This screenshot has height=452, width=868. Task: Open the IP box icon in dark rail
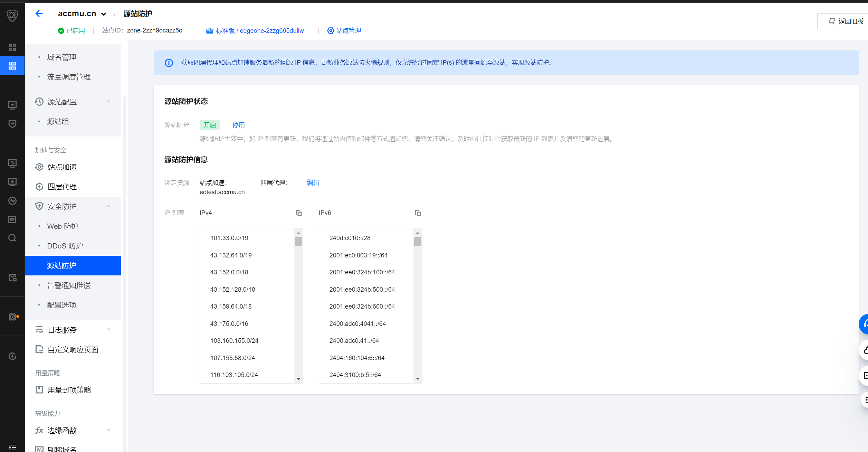pyautogui.click(x=12, y=219)
